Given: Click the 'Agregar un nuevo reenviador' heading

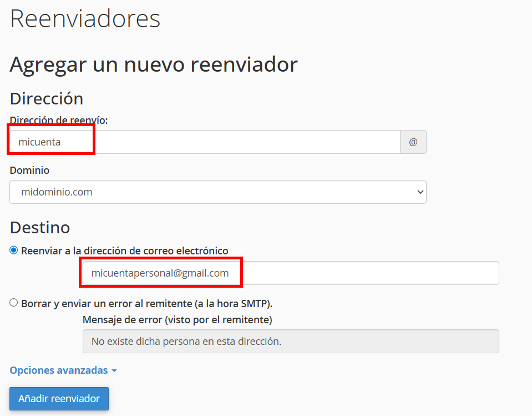Looking at the screenshot, I should (x=154, y=64).
